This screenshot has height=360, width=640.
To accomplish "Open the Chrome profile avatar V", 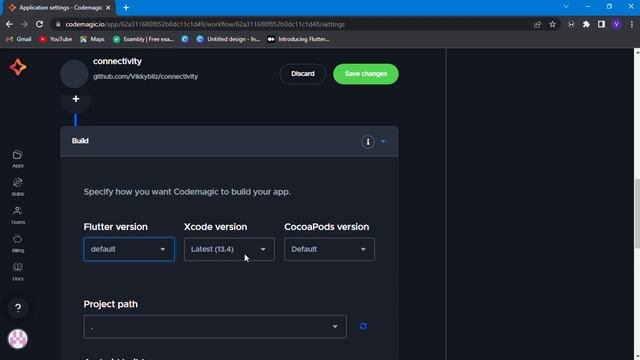I will coord(616,24).
